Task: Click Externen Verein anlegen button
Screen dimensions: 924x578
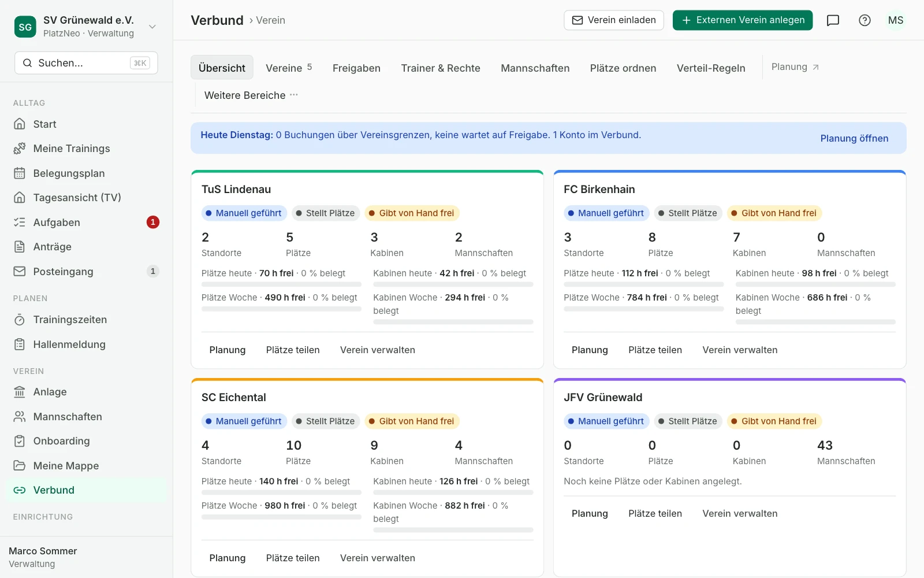Action: pos(743,20)
